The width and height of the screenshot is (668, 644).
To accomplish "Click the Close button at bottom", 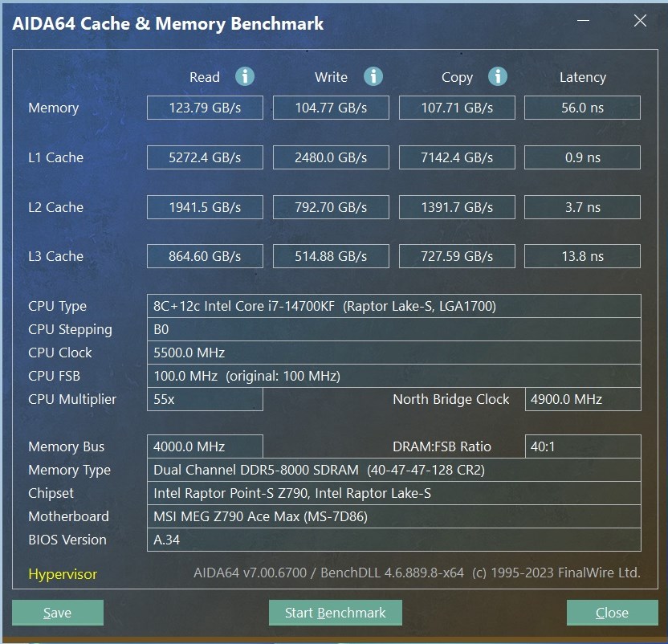I will click(x=612, y=613).
